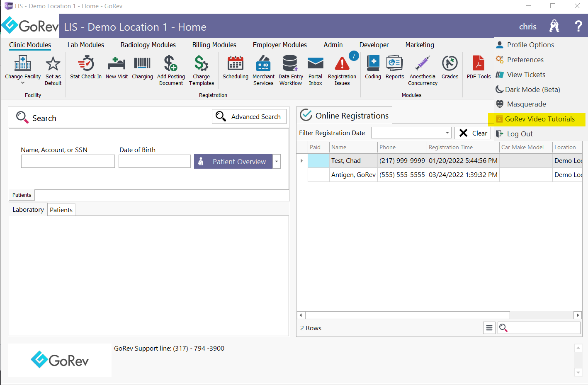Click phone number (217) 999-9999
The height and width of the screenshot is (385, 588).
[x=402, y=161]
